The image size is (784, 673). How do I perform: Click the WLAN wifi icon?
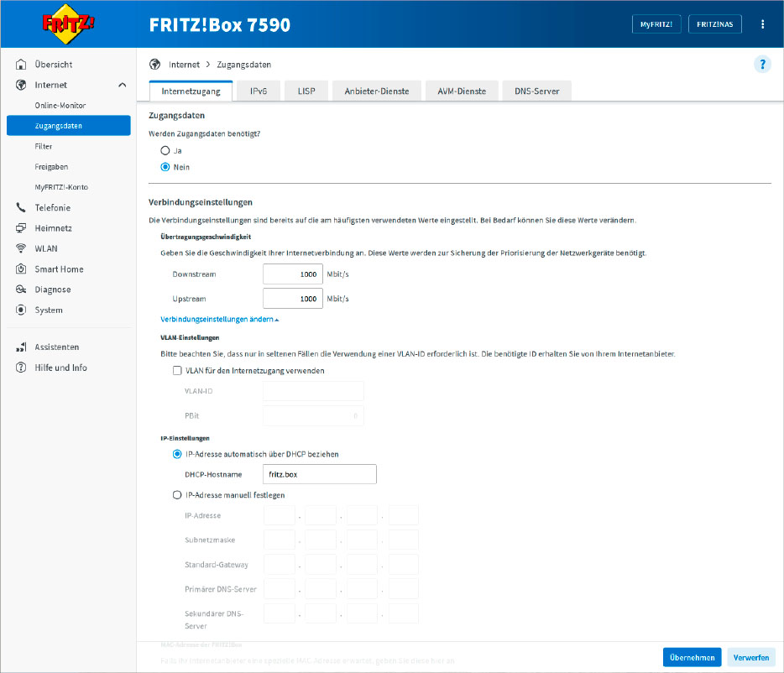click(21, 248)
